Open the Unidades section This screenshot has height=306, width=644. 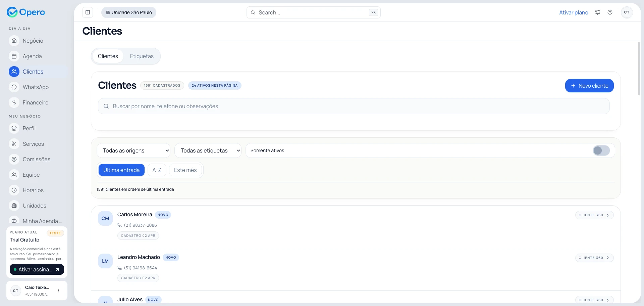click(x=34, y=206)
